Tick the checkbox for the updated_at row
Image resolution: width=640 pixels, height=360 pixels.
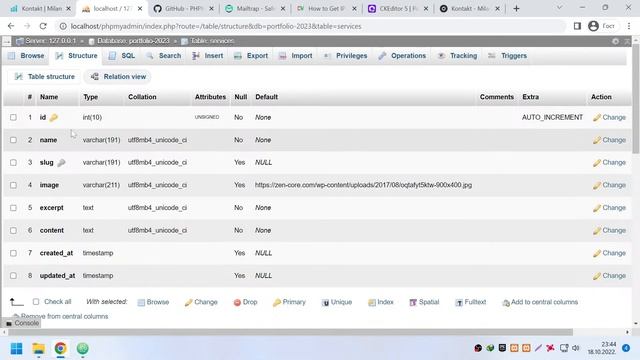tap(13, 276)
